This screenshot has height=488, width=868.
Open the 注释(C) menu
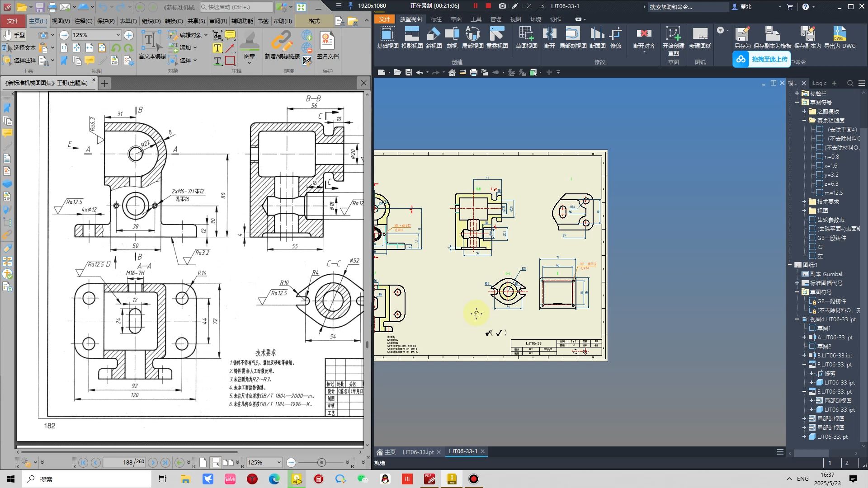point(83,21)
